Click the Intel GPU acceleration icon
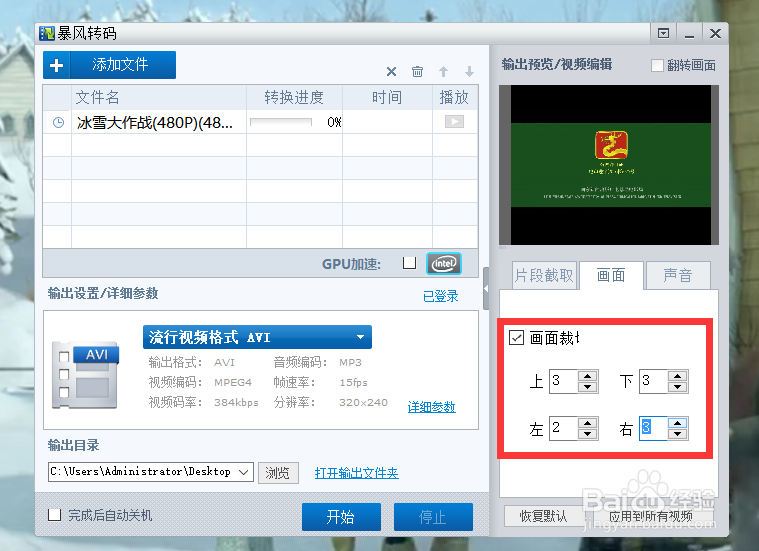Screen dimensions: 759x551 pyautogui.click(x=444, y=263)
